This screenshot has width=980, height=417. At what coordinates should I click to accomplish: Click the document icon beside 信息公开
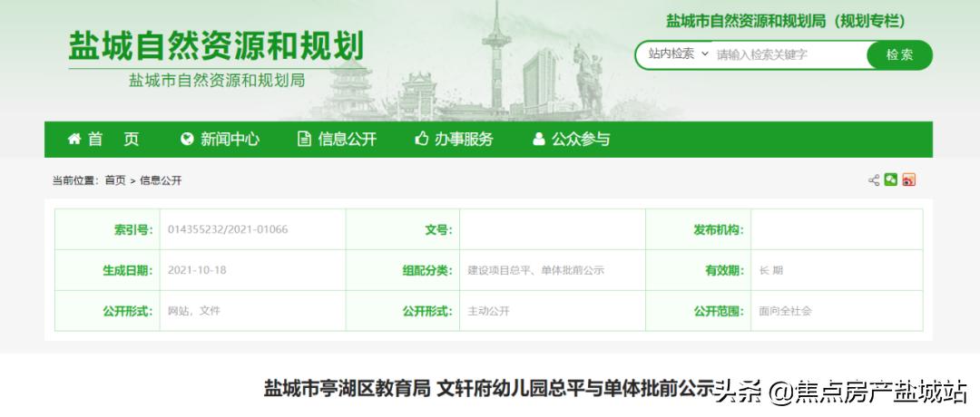pos(304,139)
